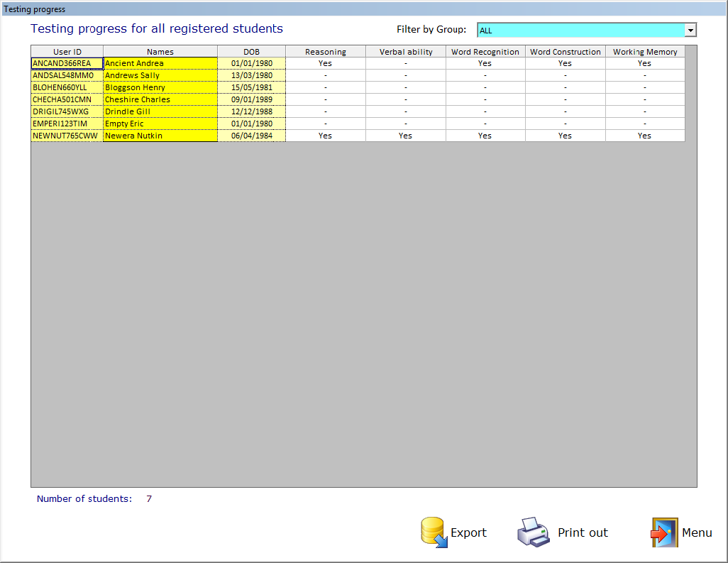Click Empty Eric's Working Memory cell
The height and width of the screenshot is (563, 728).
645,124
